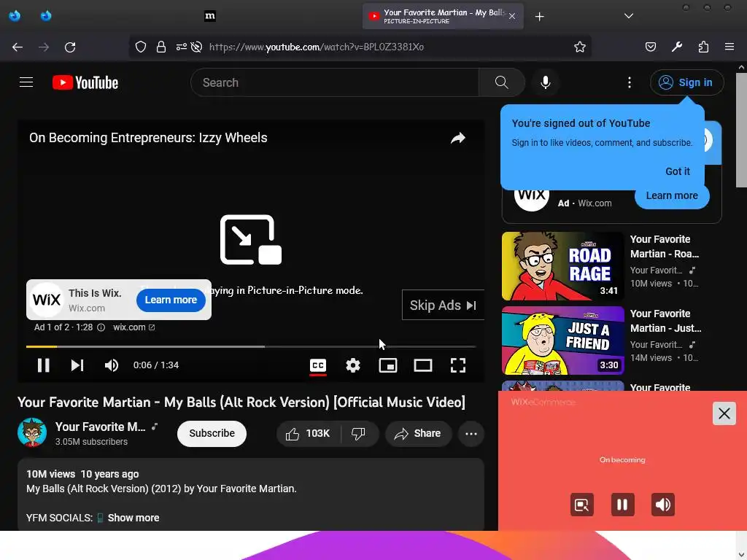
Task: Click the address bar URL
Action: click(x=317, y=47)
